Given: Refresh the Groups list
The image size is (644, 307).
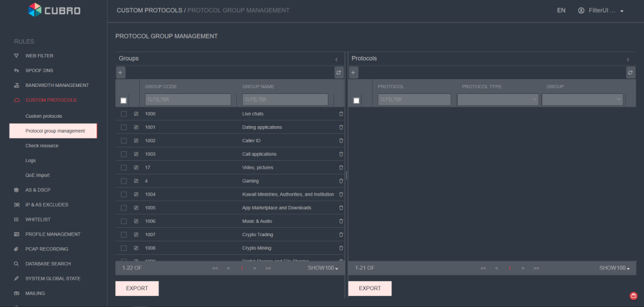Looking at the screenshot, I should pyautogui.click(x=338, y=73).
